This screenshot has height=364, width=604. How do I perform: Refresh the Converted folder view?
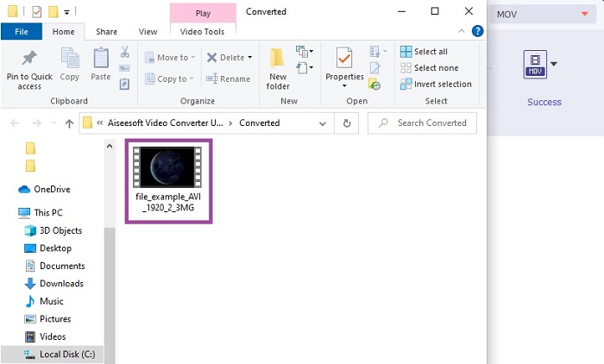(x=347, y=123)
